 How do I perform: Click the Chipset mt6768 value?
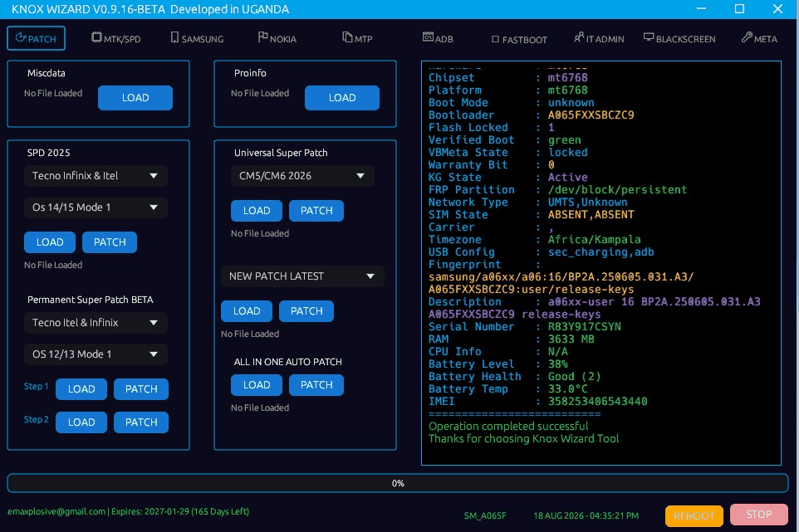click(x=567, y=78)
